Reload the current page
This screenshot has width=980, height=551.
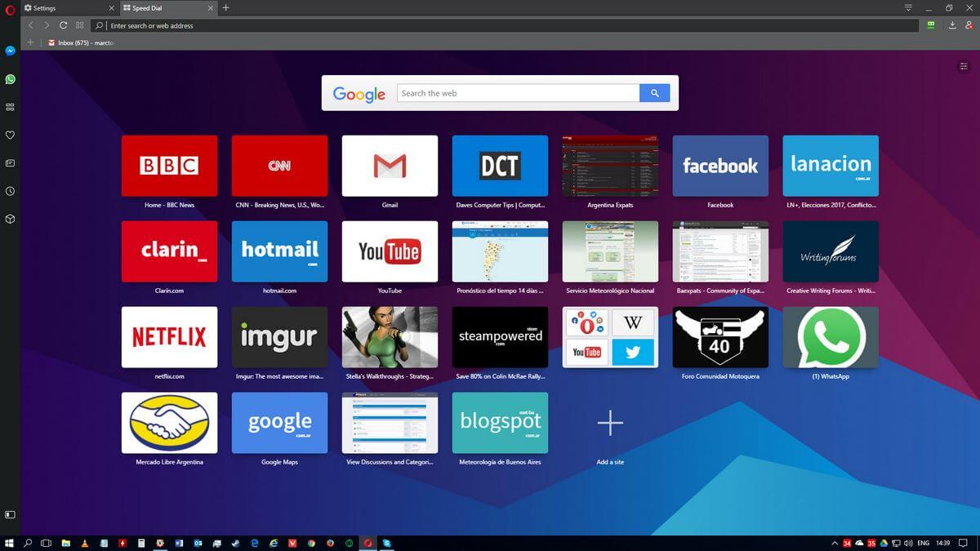click(x=63, y=25)
